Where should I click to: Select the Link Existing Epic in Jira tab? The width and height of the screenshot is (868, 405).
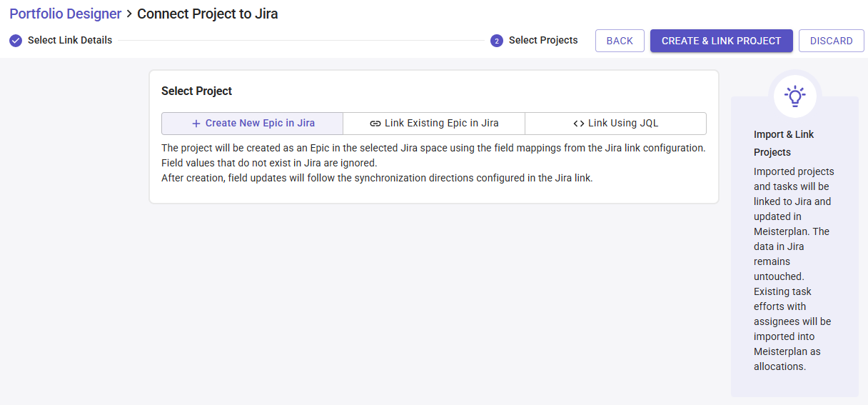[434, 123]
